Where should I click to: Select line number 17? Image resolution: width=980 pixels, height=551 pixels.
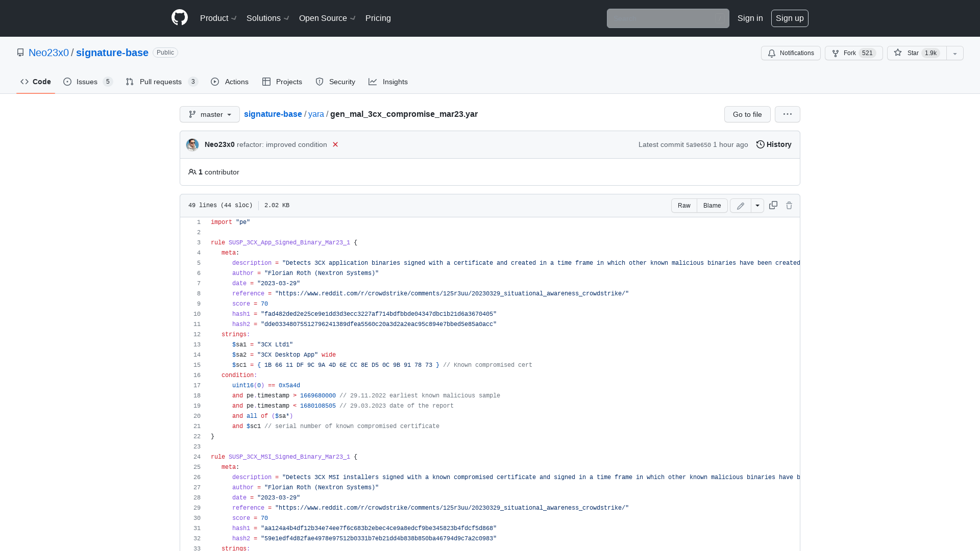[x=197, y=386]
